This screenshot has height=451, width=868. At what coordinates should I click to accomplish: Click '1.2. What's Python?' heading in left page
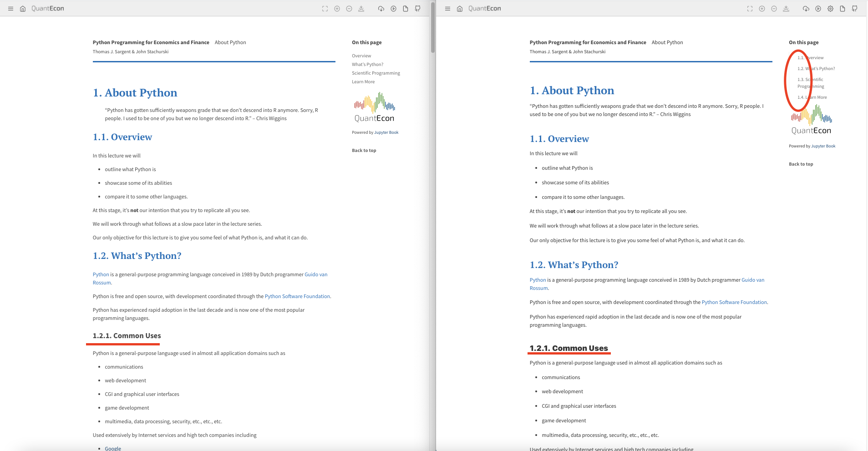137,256
